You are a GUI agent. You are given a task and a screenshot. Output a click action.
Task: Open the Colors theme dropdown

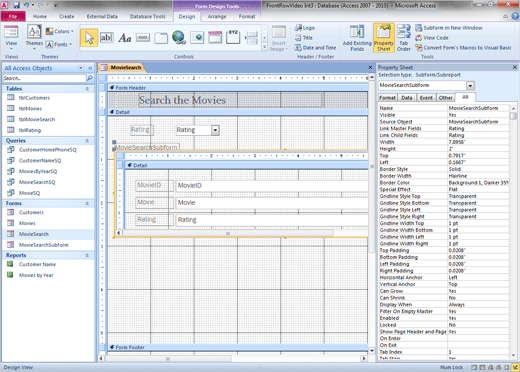point(60,31)
